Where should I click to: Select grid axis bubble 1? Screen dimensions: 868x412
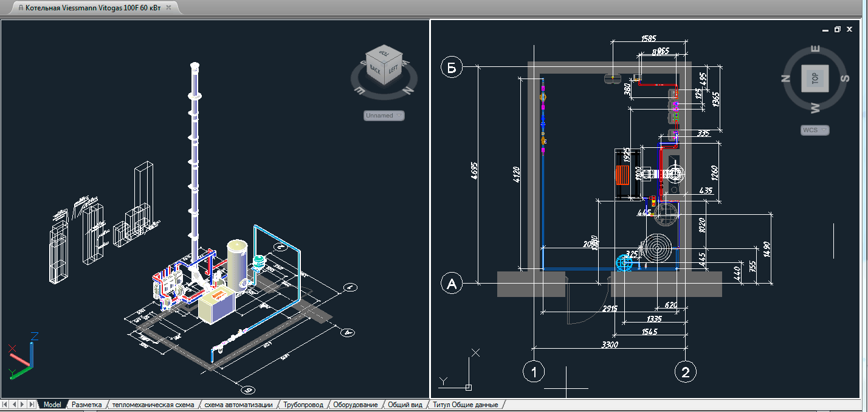pos(534,371)
